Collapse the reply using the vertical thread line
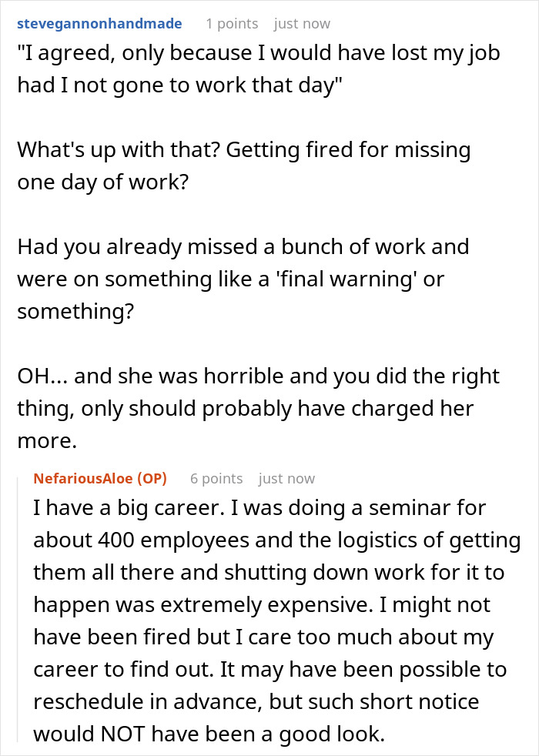 click(x=18, y=610)
